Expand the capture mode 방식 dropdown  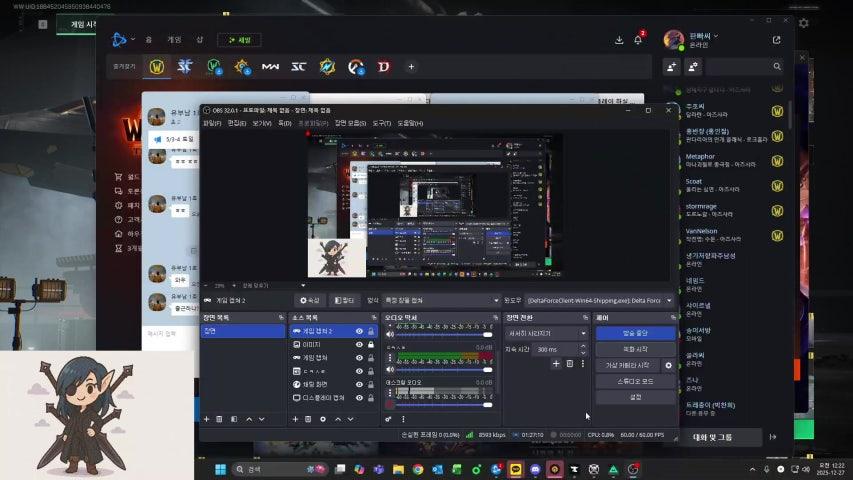click(440, 300)
